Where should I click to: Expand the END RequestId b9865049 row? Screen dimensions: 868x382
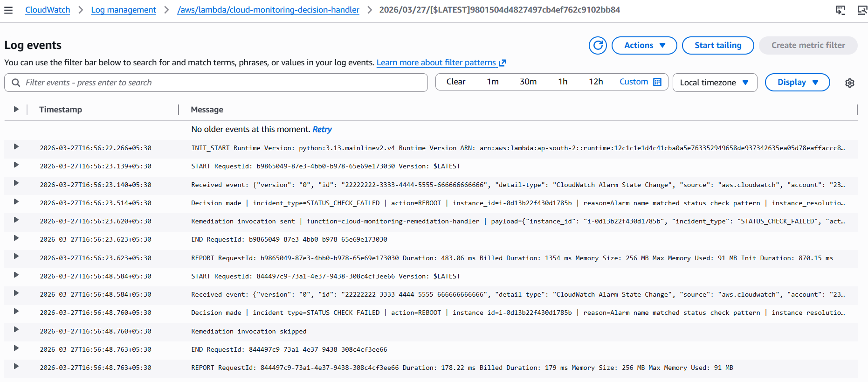[16, 238]
